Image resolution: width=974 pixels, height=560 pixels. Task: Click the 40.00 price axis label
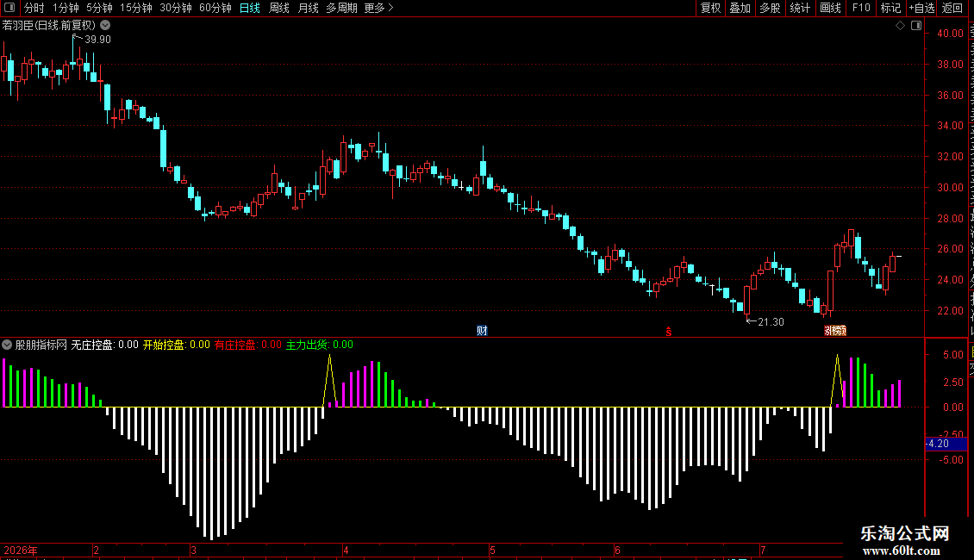tap(950, 34)
